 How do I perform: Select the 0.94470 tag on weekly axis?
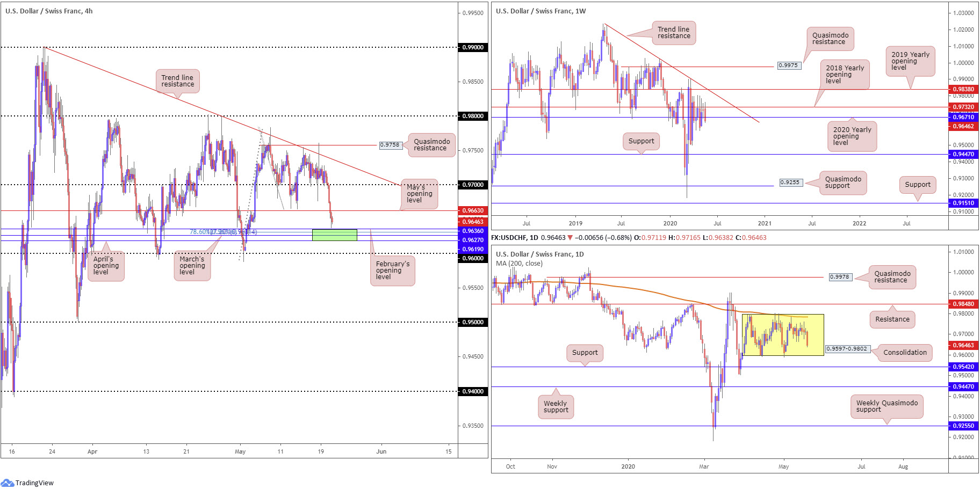pyautogui.click(x=963, y=154)
